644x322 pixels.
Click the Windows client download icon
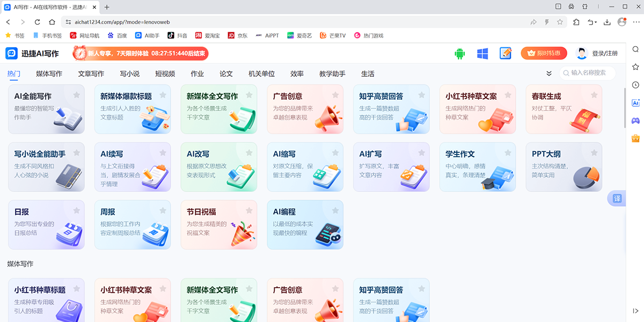482,54
